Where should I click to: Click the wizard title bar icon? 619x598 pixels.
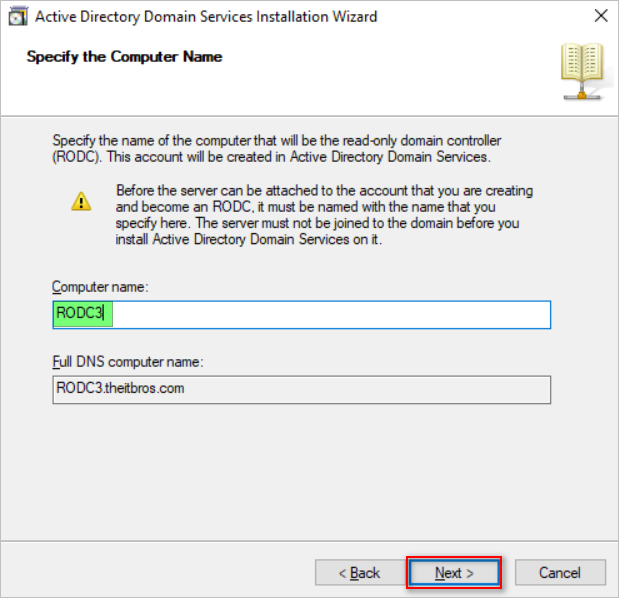(x=18, y=17)
